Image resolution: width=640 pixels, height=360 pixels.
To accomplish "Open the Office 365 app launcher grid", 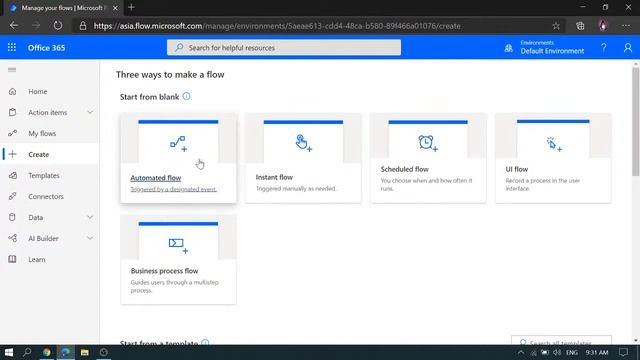I will pyautogui.click(x=12, y=47).
